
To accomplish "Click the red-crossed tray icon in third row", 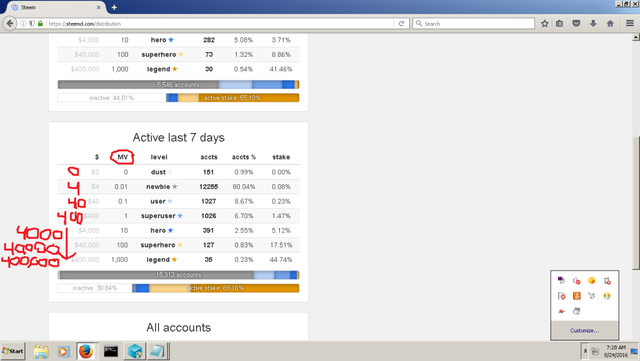I will (x=561, y=311).
